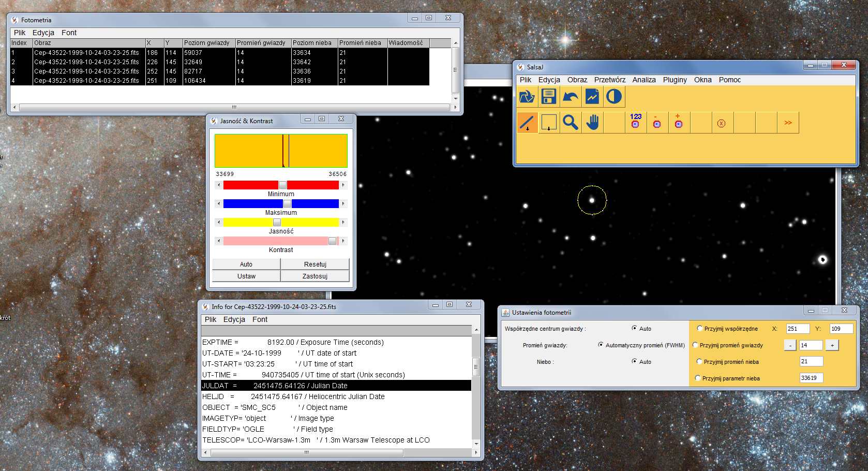The width and height of the screenshot is (868, 471).
Task: Click the Zastosuj button
Action: tap(315, 276)
